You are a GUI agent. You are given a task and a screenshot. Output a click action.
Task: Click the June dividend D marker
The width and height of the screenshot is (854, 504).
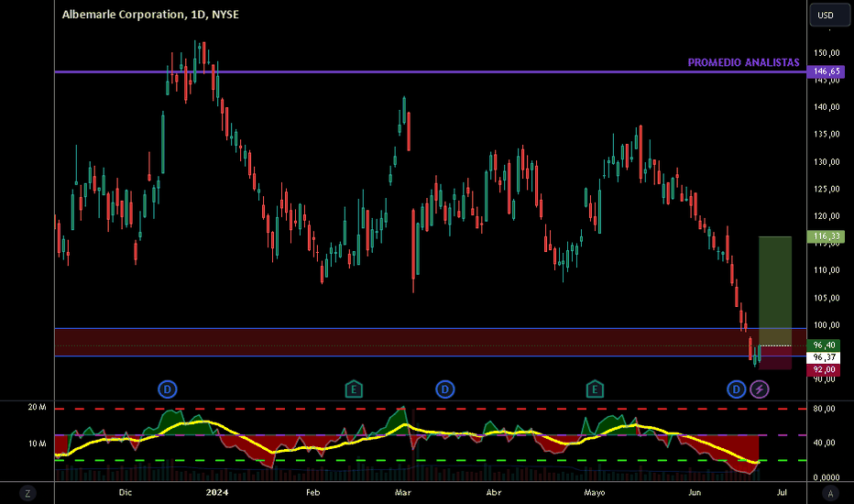[737, 389]
